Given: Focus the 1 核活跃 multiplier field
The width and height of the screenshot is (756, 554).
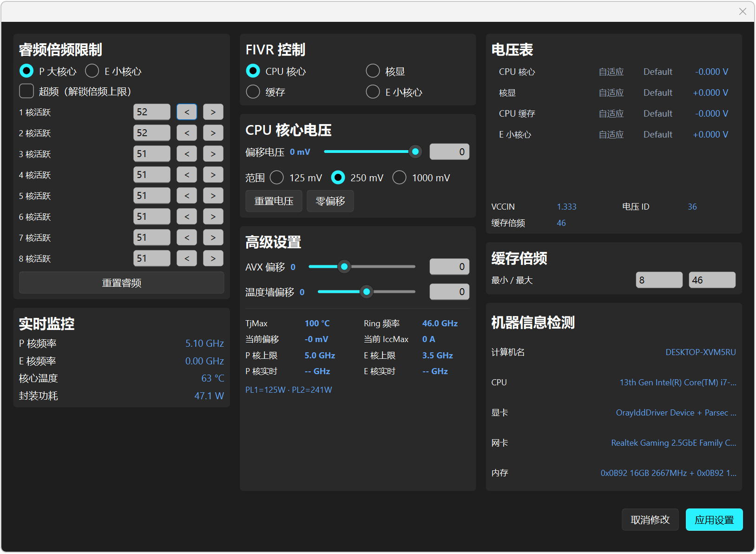Looking at the screenshot, I should 151,112.
